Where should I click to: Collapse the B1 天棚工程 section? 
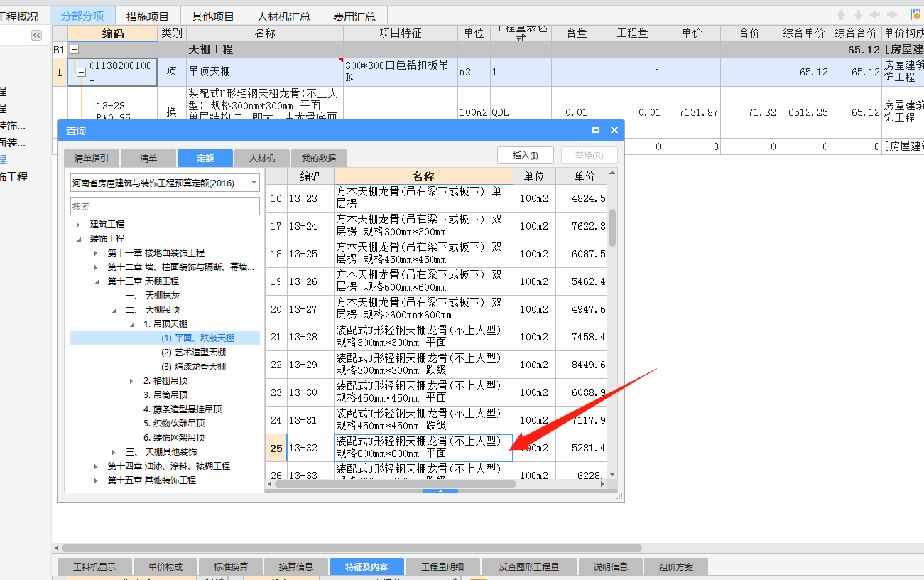74,50
